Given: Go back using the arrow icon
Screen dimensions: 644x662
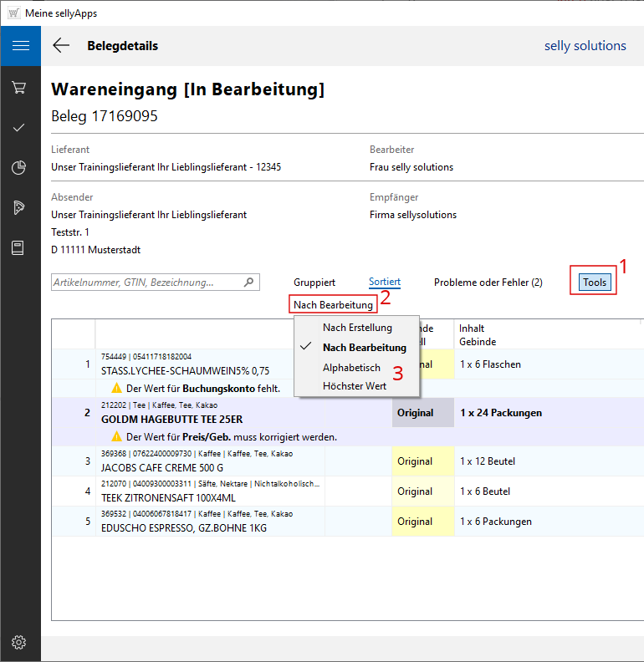Looking at the screenshot, I should click(x=61, y=46).
